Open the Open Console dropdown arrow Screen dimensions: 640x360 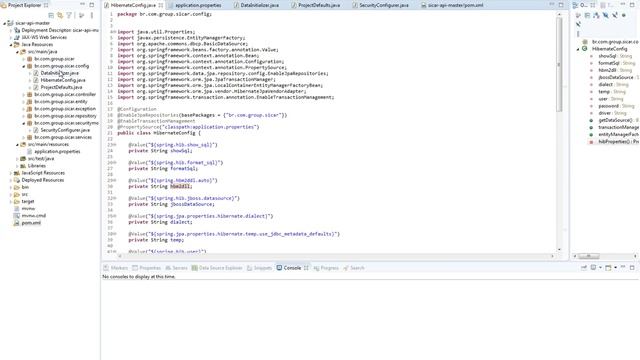[x=615, y=268]
